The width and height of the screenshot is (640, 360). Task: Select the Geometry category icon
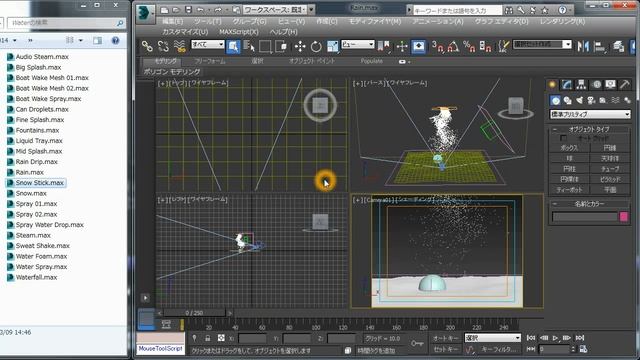click(x=556, y=100)
